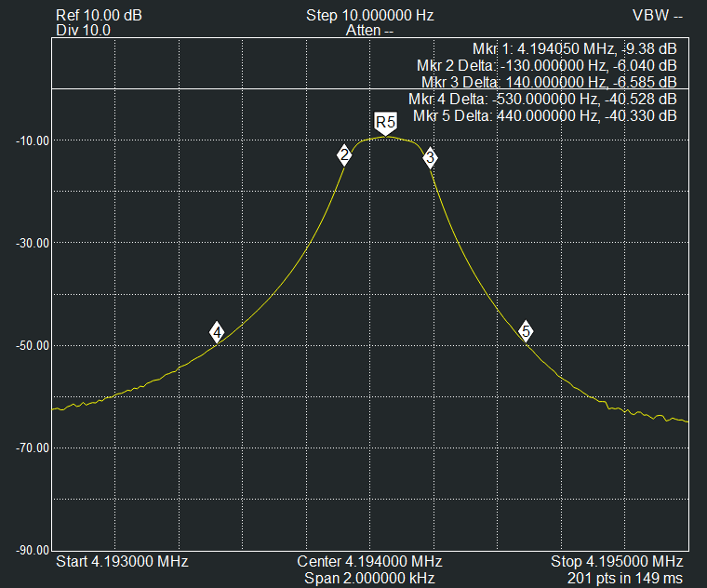Click the Mkr 4 Delta -530 Hz readout
This screenshot has height=588, width=707.
click(x=542, y=99)
